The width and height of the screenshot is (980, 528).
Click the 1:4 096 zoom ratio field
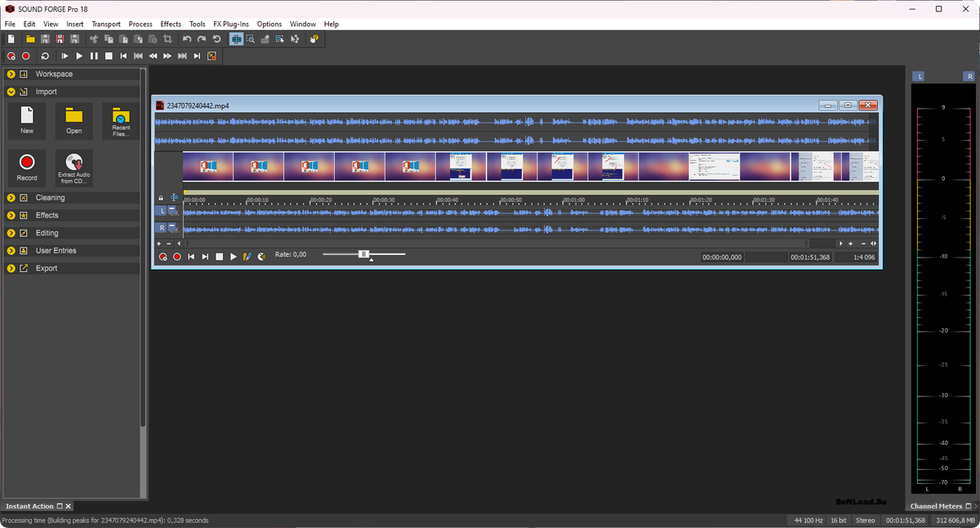857,257
